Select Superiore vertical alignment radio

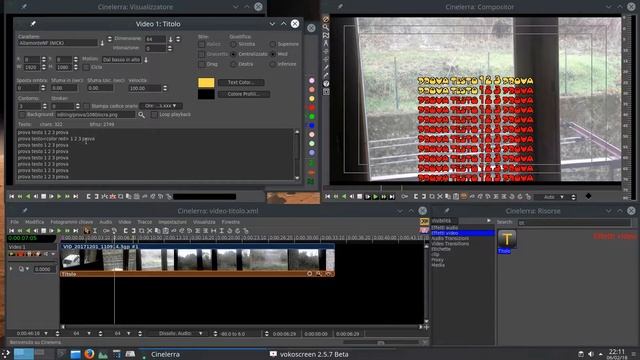(273, 44)
